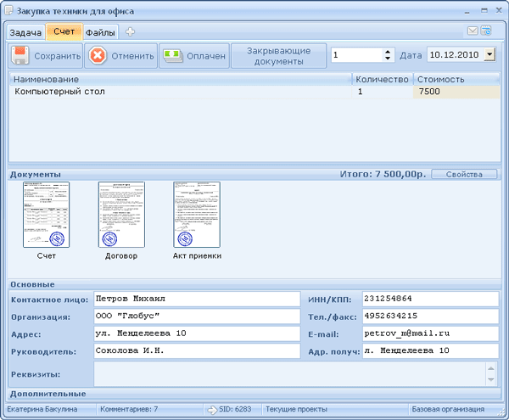Open the Договор document thumbnail
The width and height of the screenshot is (509, 420).
(x=121, y=215)
